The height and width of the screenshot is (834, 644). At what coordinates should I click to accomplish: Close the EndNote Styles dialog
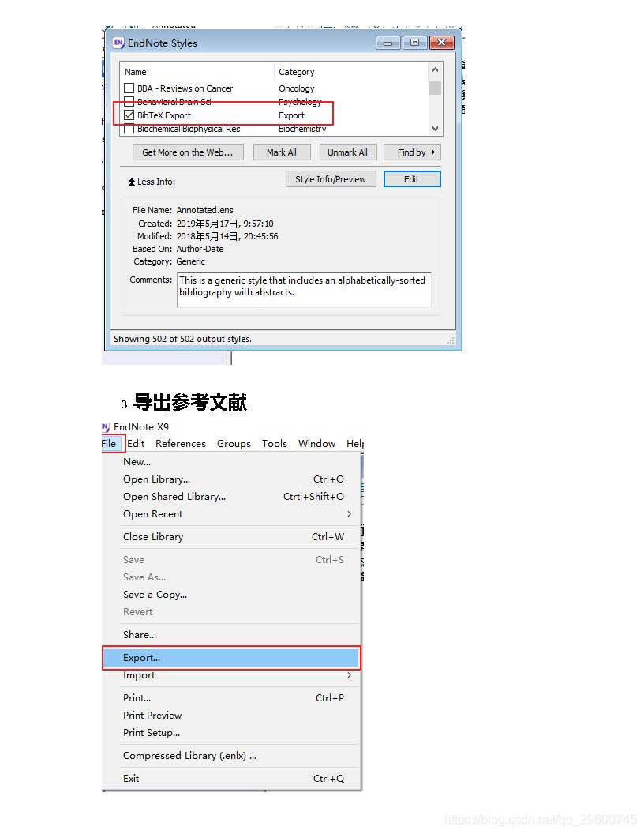pos(441,43)
